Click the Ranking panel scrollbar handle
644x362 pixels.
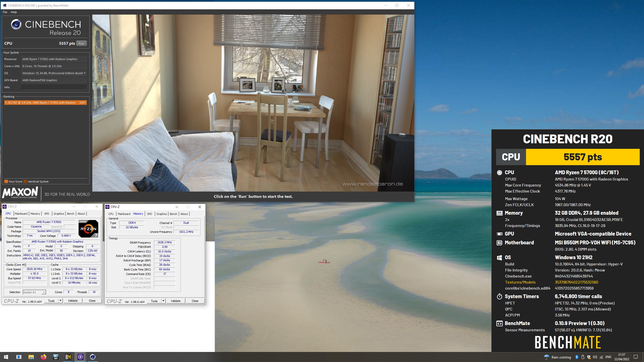click(92, 108)
